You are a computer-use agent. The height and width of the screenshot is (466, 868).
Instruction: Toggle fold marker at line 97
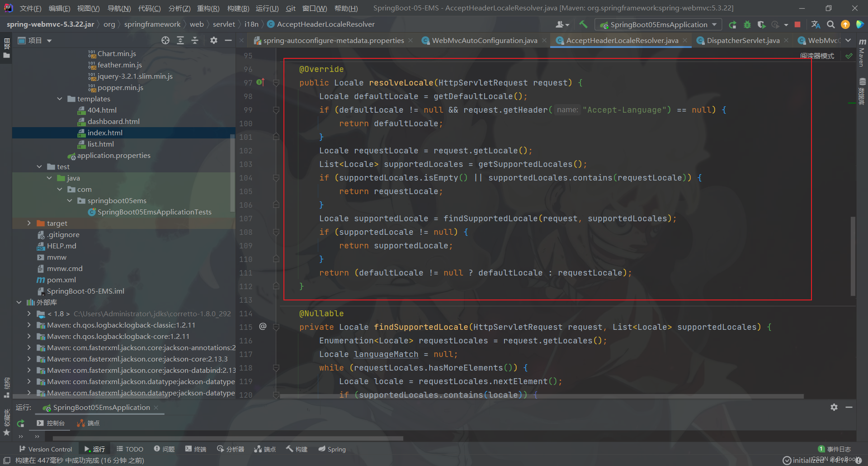click(276, 83)
